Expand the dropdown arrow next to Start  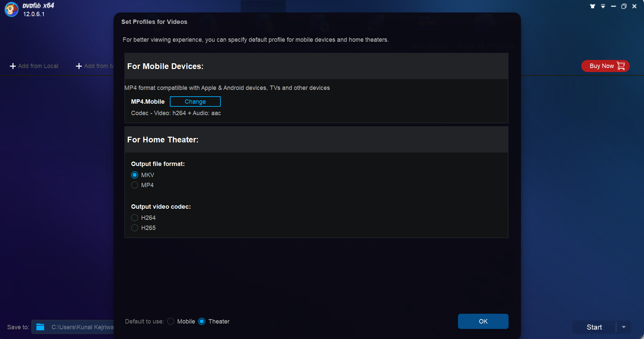click(624, 327)
